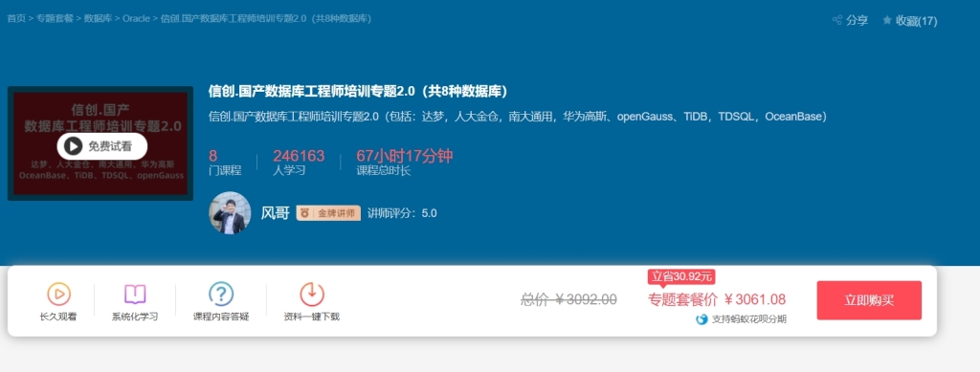The image size is (980, 372).
Task: Click the 收藏(17) text
Action: click(916, 21)
